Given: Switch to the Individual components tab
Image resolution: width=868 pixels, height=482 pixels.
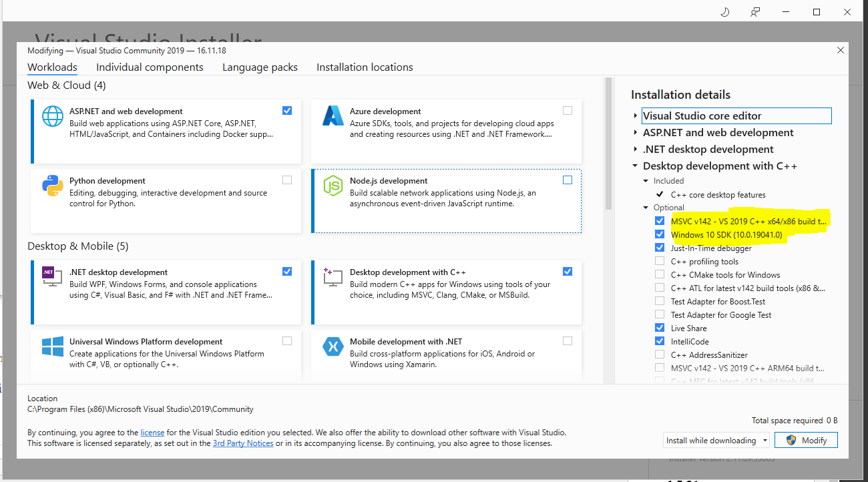Looking at the screenshot, I should 150,67.
